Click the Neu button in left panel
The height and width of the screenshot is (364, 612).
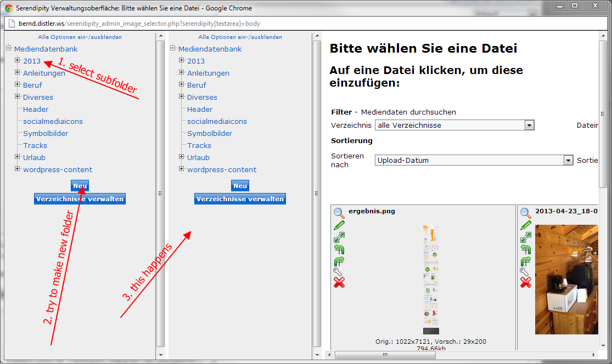[80, 186]
